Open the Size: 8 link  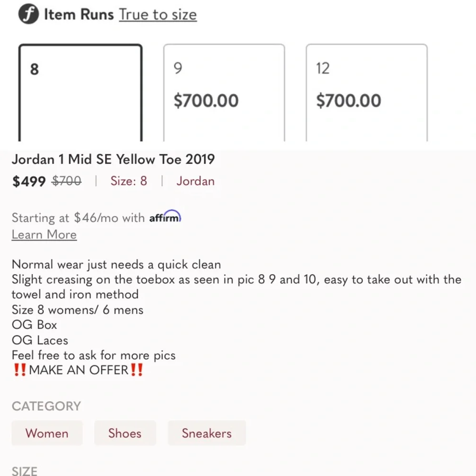click(x=129, y=181)
